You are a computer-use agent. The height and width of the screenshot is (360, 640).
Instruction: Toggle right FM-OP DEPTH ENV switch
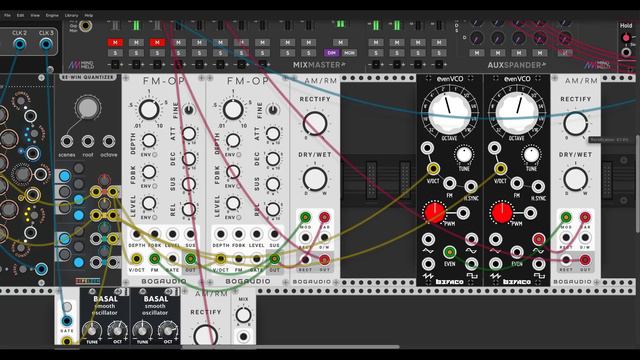pyautogui.click(x=238, y=155)
